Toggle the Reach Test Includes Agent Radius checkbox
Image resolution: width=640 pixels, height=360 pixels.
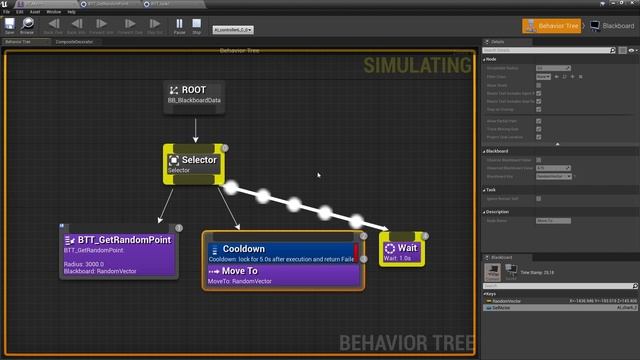point(538,93)
